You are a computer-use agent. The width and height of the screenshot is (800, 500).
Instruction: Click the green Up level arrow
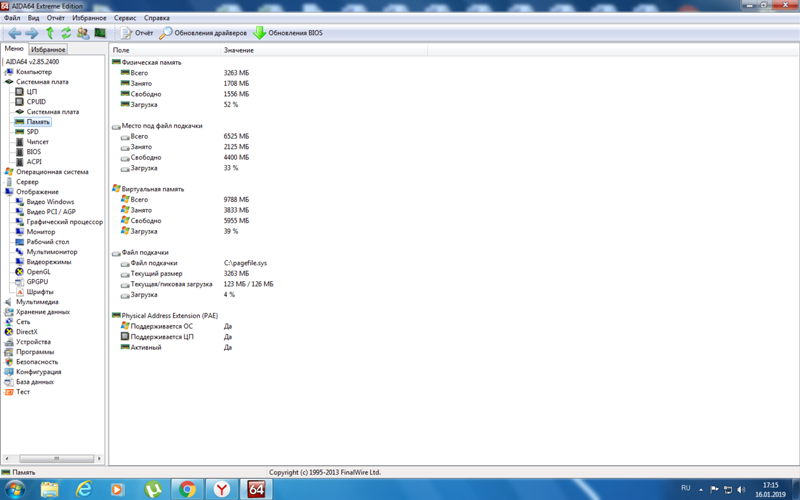[49, 33]
